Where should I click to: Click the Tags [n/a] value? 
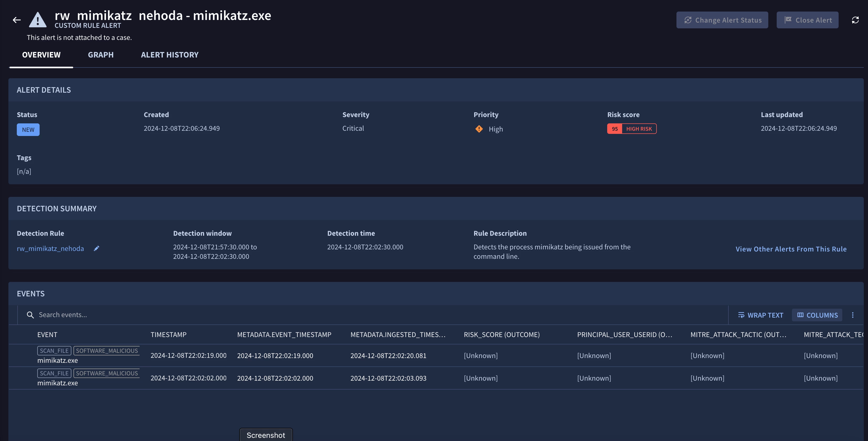click(24, 171)
